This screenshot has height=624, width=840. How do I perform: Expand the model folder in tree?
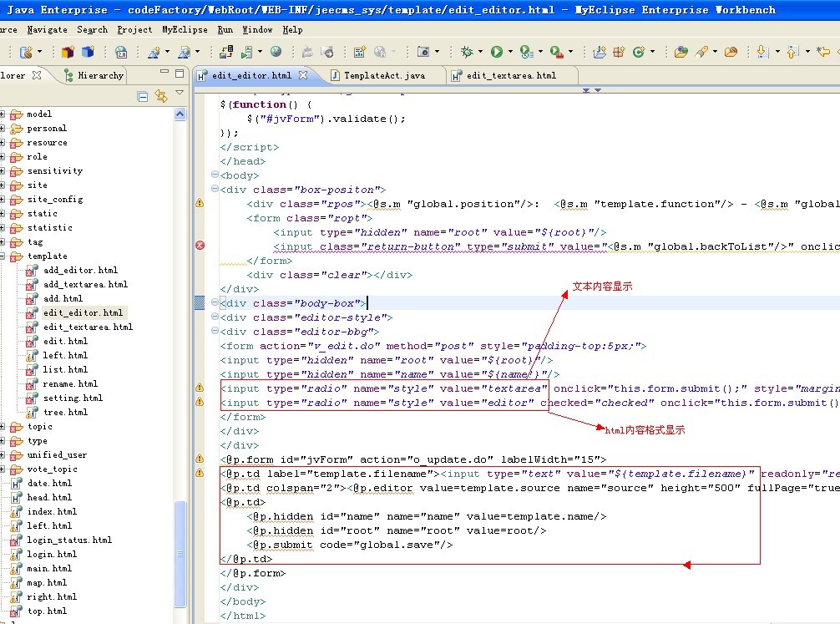[x=3, y=114]
